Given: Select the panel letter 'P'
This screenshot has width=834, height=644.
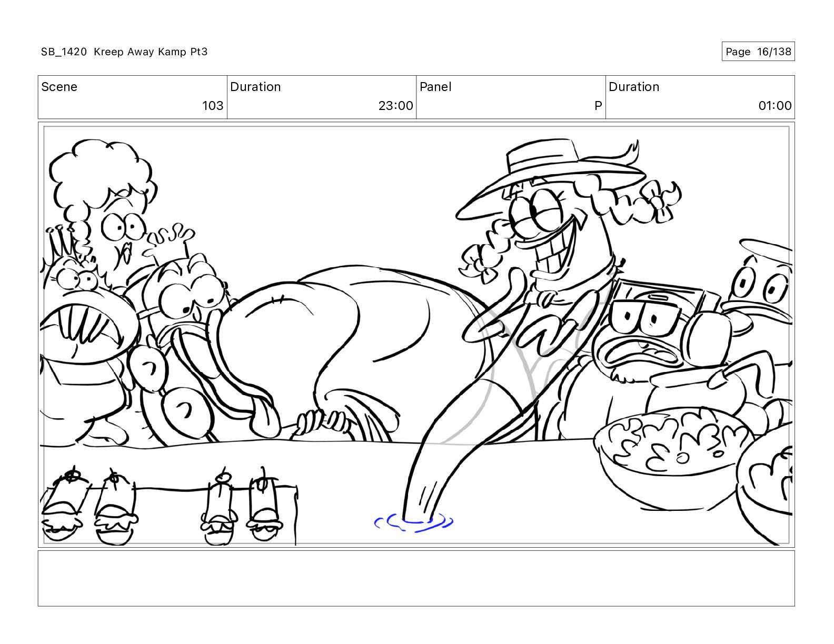Looking at the screenshot, I should [x=598, y=106].
